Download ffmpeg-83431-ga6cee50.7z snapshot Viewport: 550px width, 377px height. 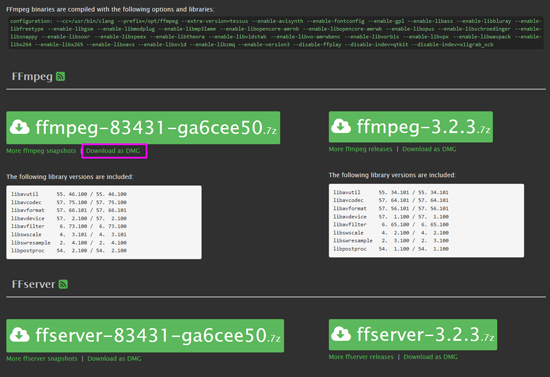[143, 128]
